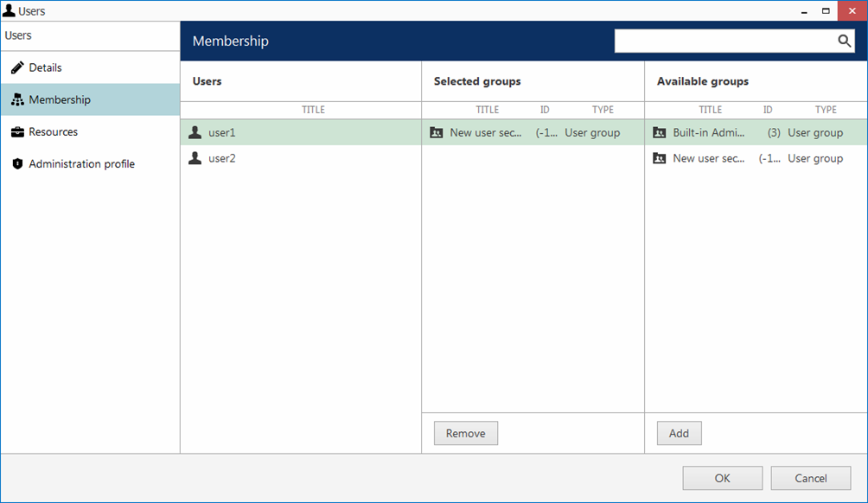Select user2 in the Users list
Viewport: 868px width, 503px height.
pos(222,158)
